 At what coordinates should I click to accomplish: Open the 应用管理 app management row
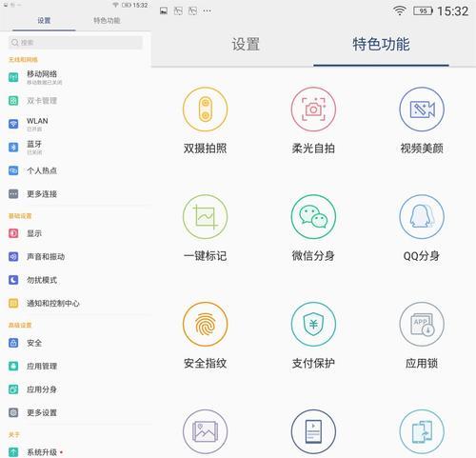point(75,367)
